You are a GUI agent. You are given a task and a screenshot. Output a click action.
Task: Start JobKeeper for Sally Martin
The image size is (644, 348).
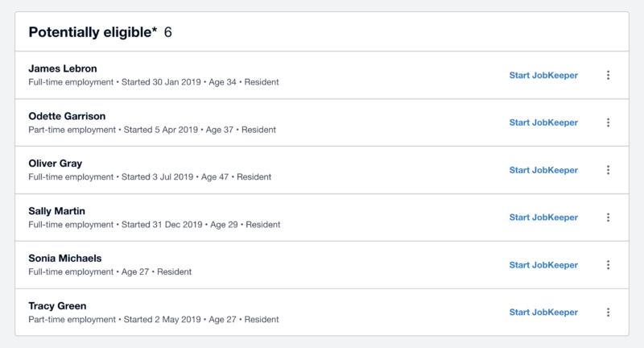543,217
